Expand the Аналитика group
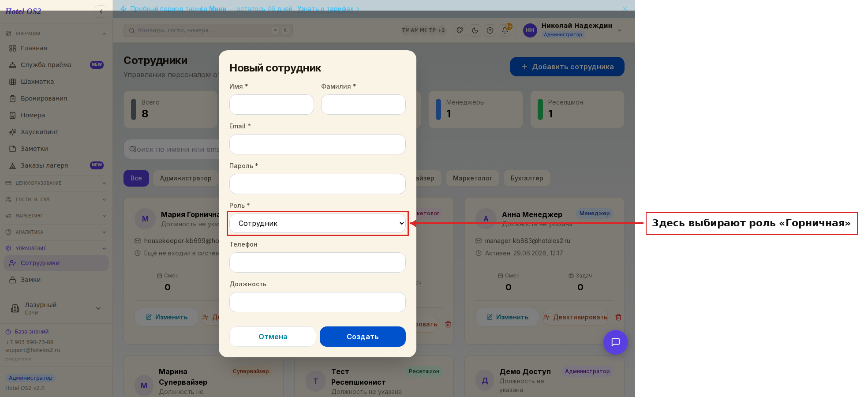868x397 pixels. pos(56,232)
